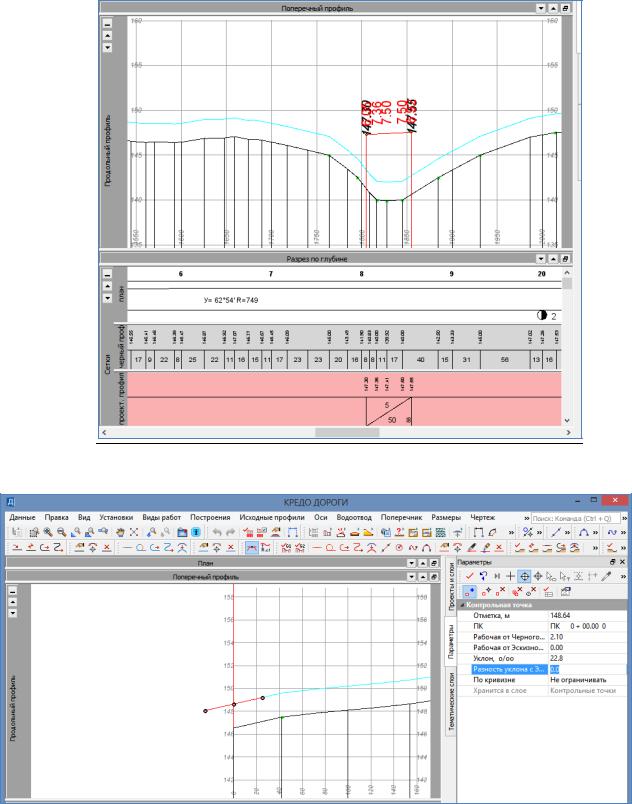
Task: Click the edit control point icon
Action: click(x=486, y=592)
